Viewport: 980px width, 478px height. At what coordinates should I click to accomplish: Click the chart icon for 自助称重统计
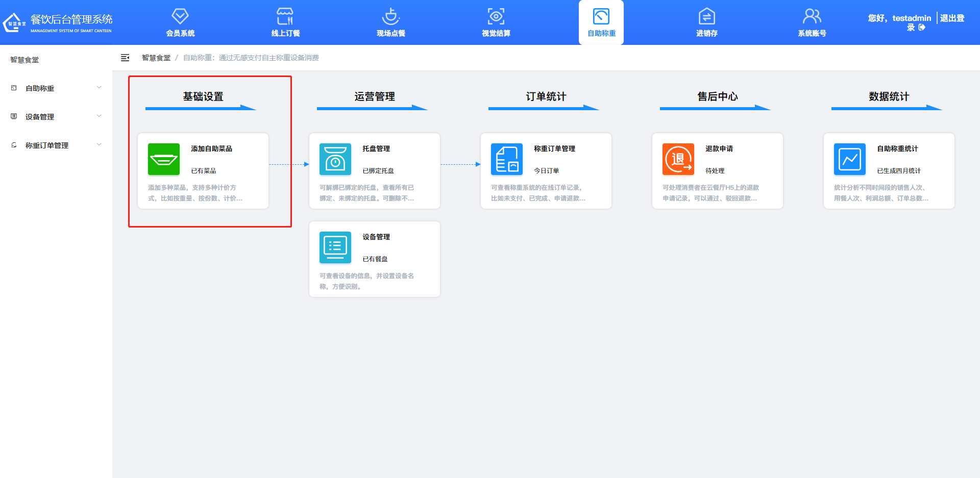(849, 159)
